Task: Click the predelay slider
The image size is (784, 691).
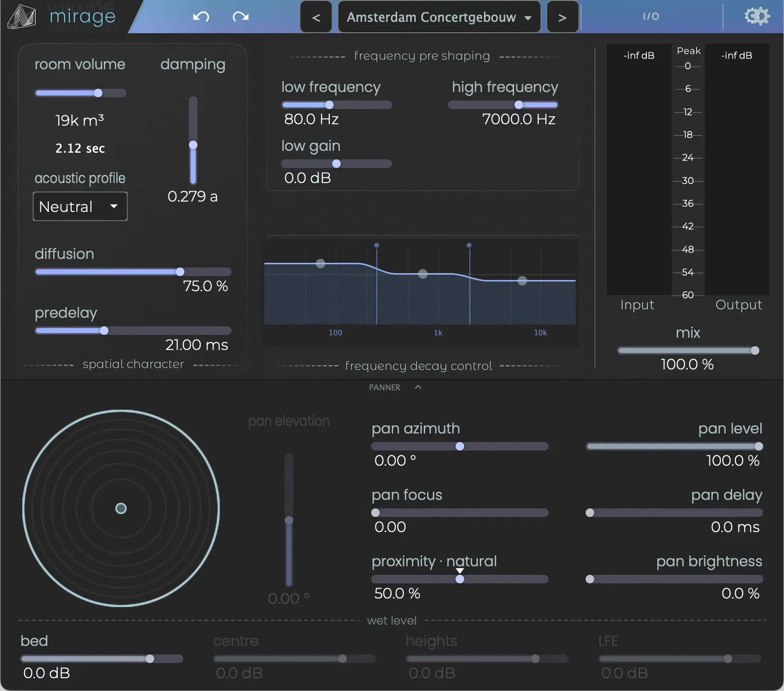Action: 133,331
